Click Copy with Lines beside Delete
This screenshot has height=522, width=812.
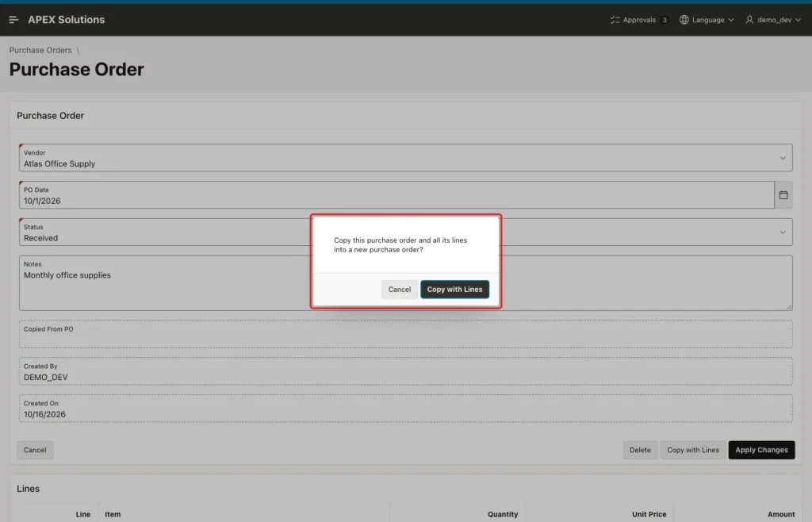(693, 450)
